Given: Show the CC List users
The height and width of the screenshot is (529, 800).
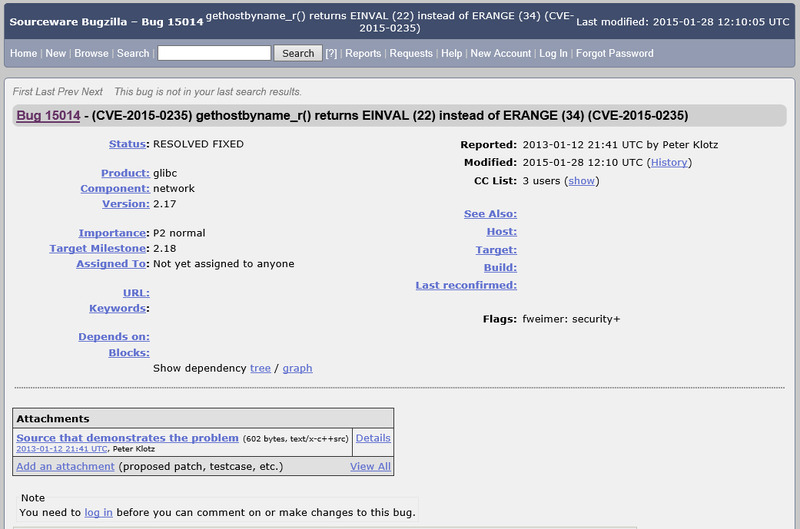Looking at the screenshot, I should click(581, 181).
